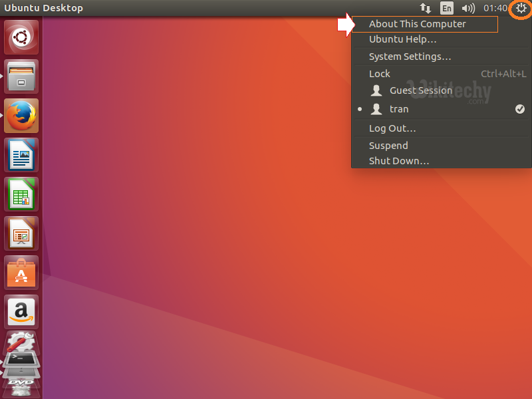Open the system gear session menu
532x399 pixels.
click(521, 9)
